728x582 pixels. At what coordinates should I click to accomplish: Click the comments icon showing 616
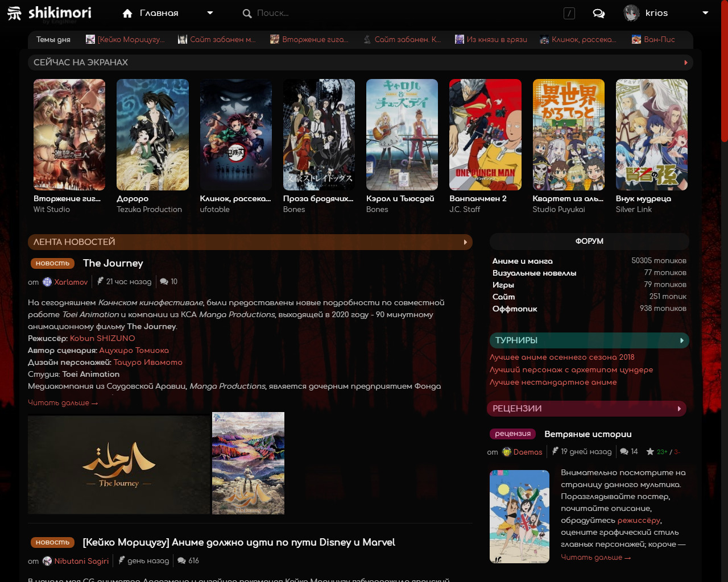click(x=181, y=560)
